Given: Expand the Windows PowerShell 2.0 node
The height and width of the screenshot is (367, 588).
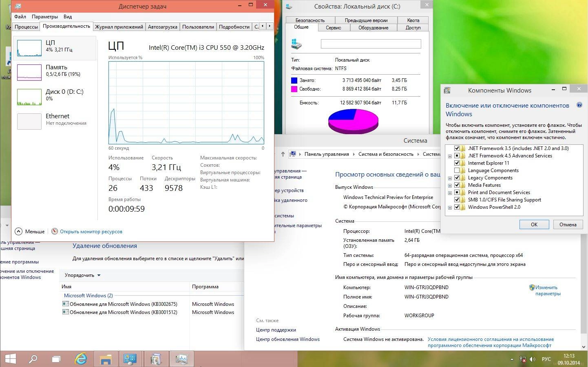Looking at the screenshot, I should 450,208.
